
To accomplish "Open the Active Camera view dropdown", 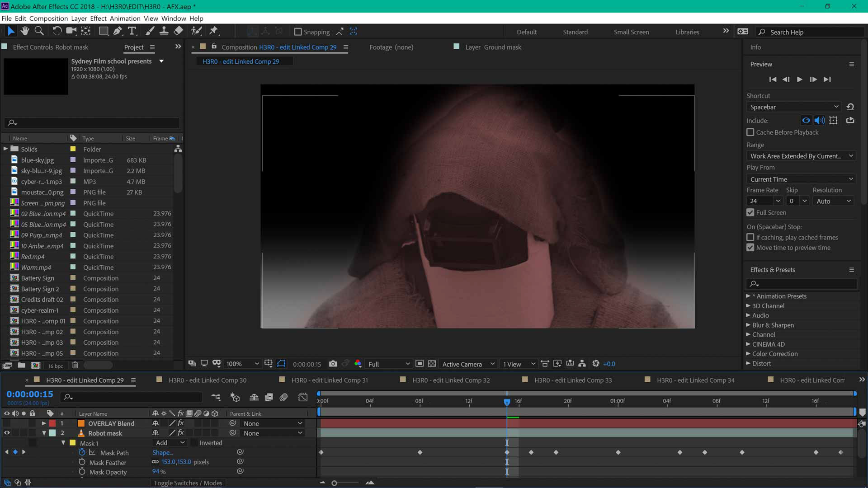I will point(468,364).
